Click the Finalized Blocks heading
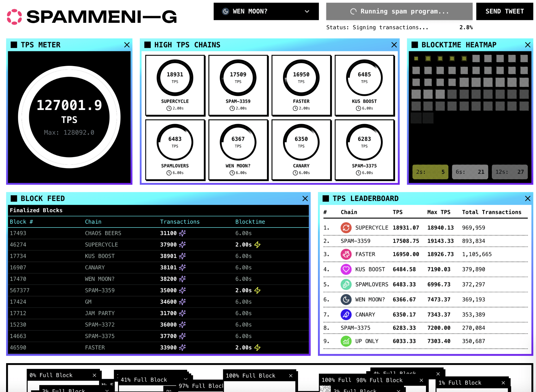 click(36, 210)
